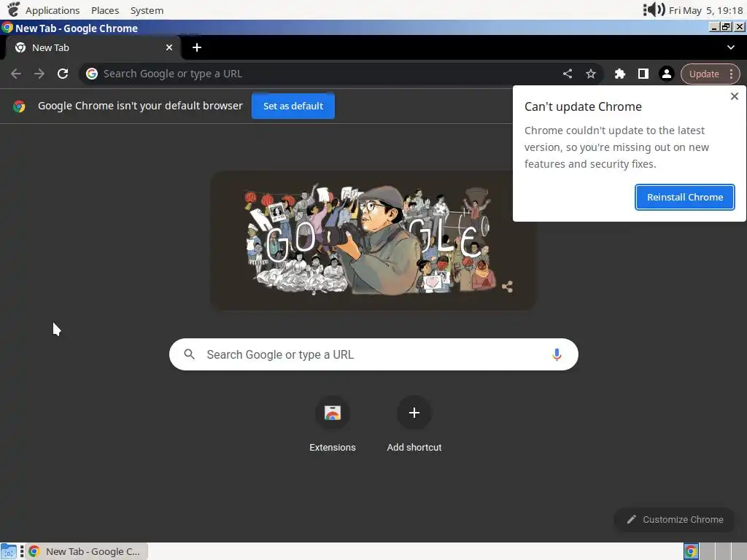
Task: Click the Chrome icon in the title bar
Action: click(7, 27)
